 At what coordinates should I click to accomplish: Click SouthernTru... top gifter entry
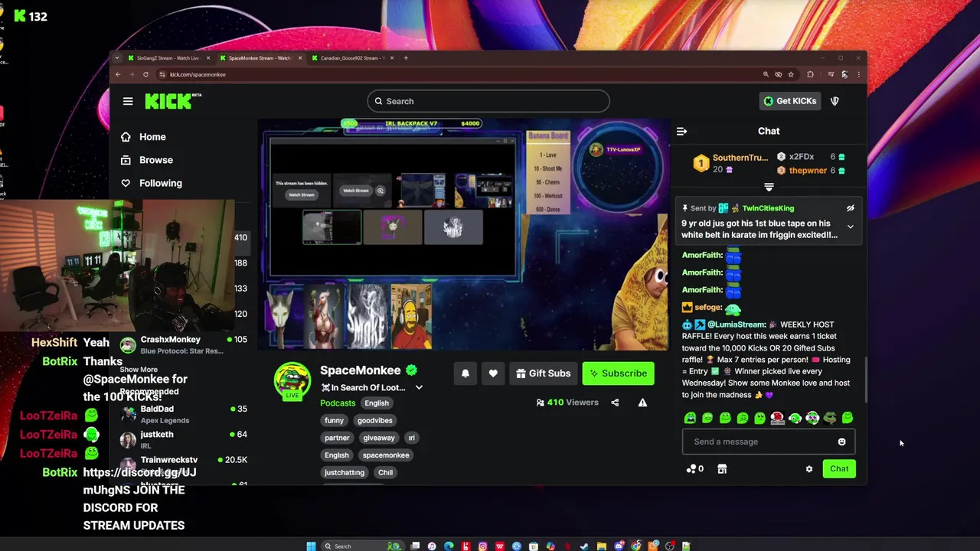tap(730, 163)
